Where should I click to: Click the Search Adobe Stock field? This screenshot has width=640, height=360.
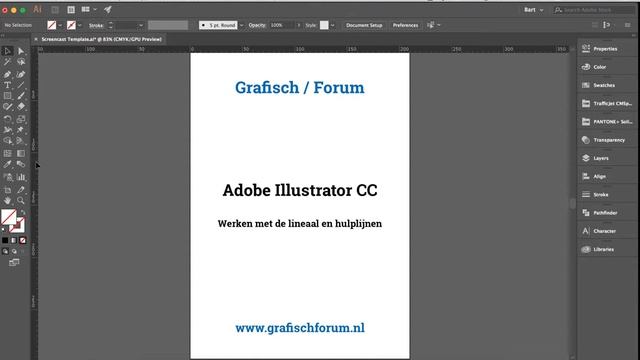point(594,10)
